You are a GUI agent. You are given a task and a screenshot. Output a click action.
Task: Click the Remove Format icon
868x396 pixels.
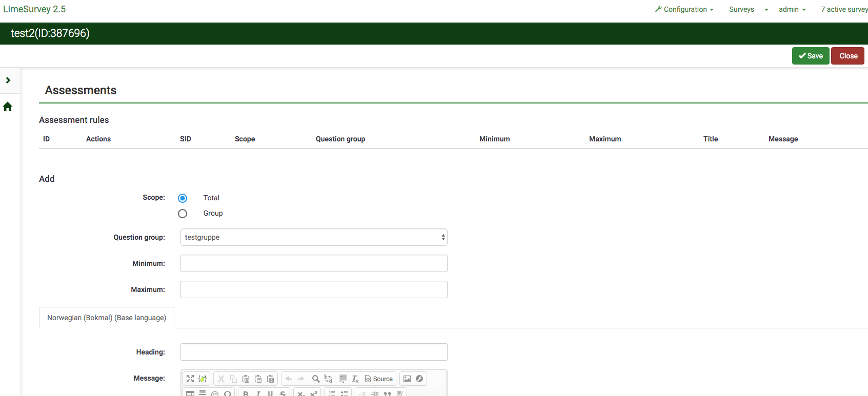(355, 379)
